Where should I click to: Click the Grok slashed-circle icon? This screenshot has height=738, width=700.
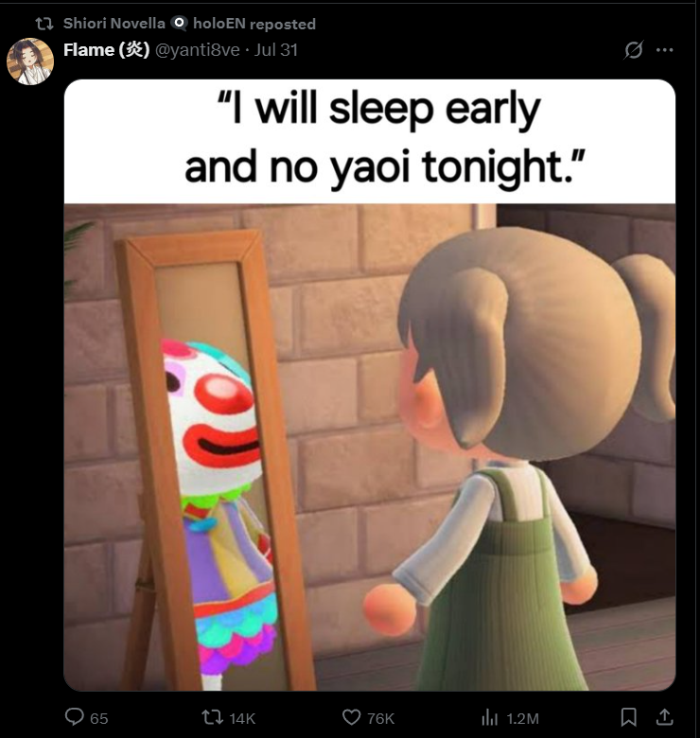(x=633, y=50)
